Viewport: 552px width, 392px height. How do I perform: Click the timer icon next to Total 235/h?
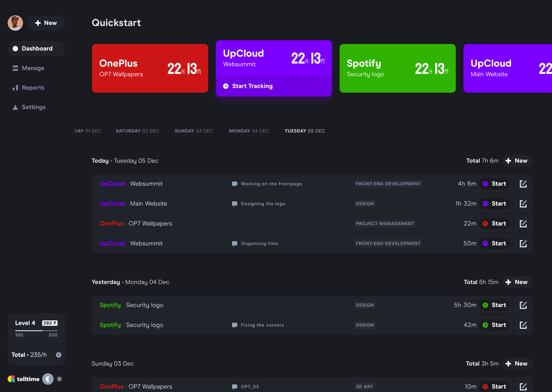click(58, 355)
